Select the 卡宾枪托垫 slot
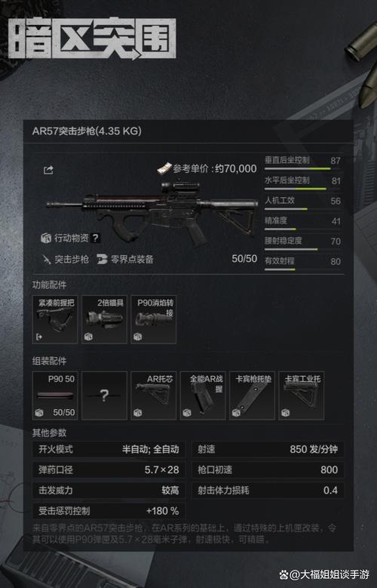The width and height of the screenshot is (377, 588). tap(252, 396)
